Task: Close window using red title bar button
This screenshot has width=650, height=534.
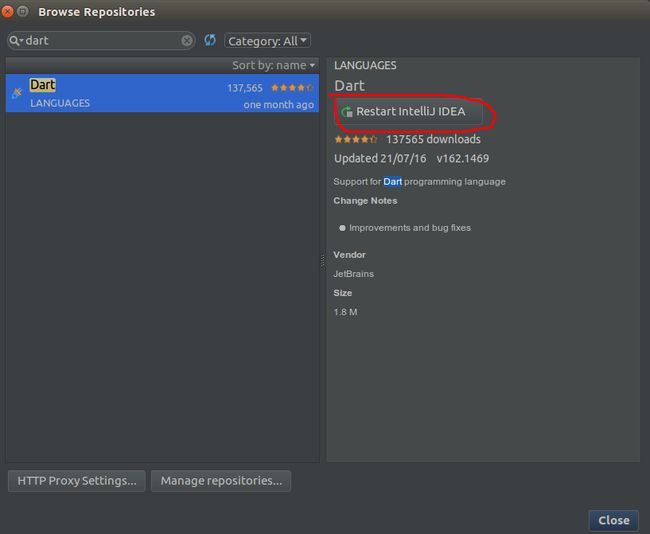Action: click(x=7, y=11)
